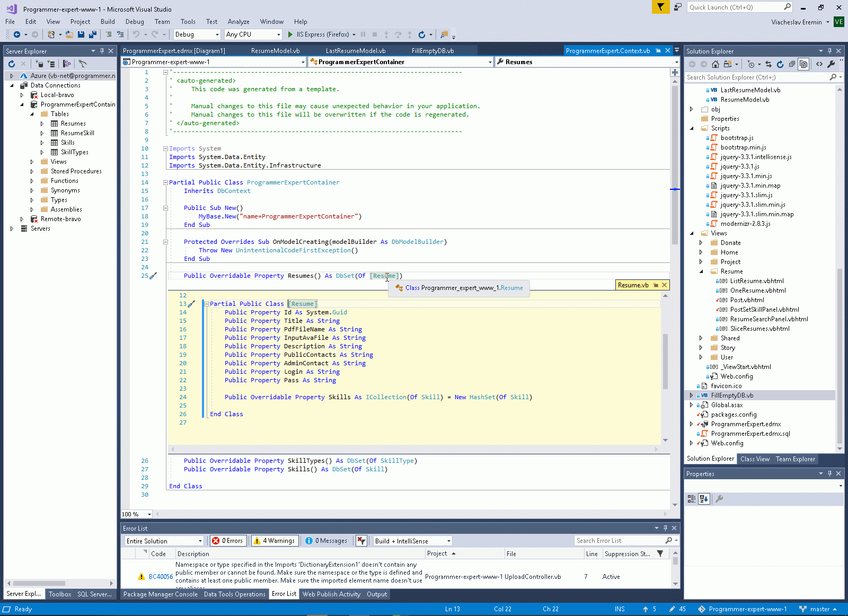Switch to Package Manager Console tab
The width and height of the screenshot is (848, 616).
[160, 594]
